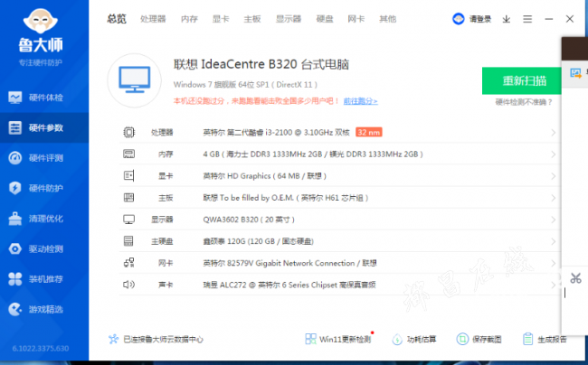This screenshot has width=588, height=365.
Task: Click the main hard disk icon
Action: pos(128,240)
